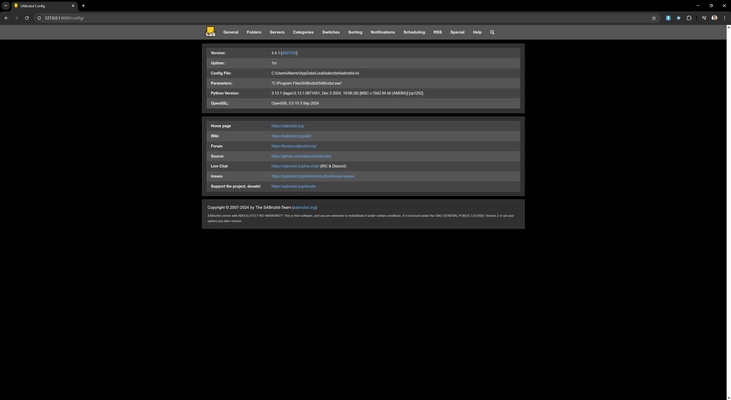Open the Help menu item
Screen dimensions: 731x400
(477, 32)
